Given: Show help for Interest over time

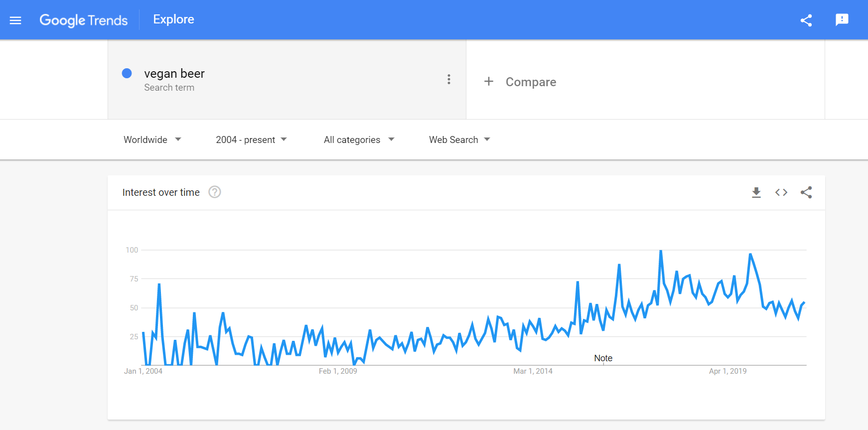Looking at the screenshot, I should [x=215, y=192].
